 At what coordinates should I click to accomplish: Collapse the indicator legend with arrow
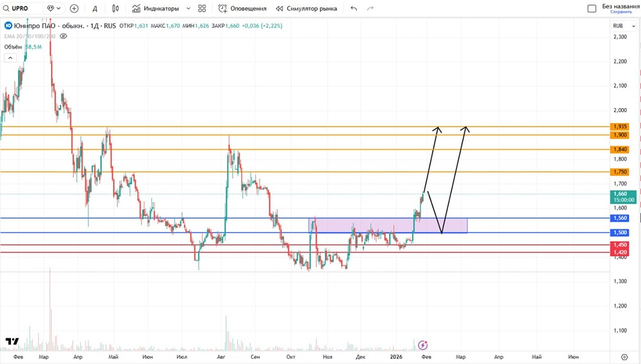(10, 58)
